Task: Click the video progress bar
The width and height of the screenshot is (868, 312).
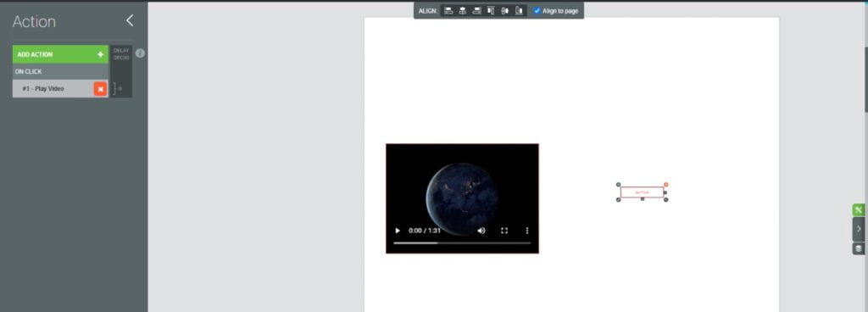Action: pyautogui.click(x=462, y=242)
